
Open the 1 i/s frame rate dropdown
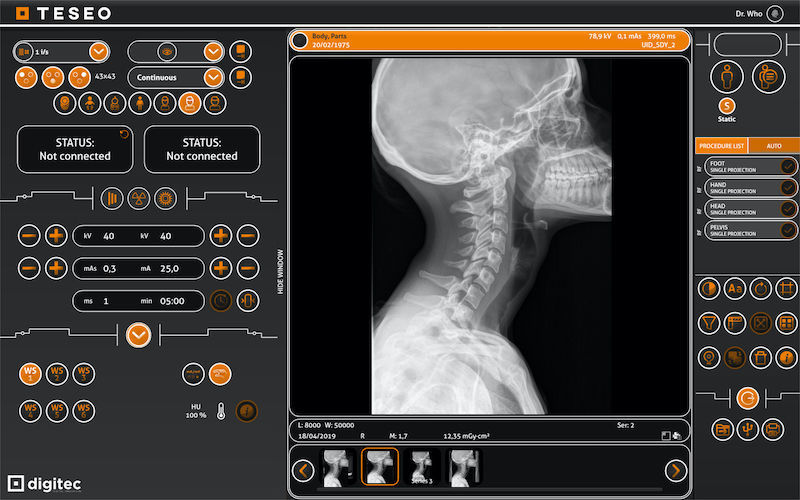(x=98, y=51)
